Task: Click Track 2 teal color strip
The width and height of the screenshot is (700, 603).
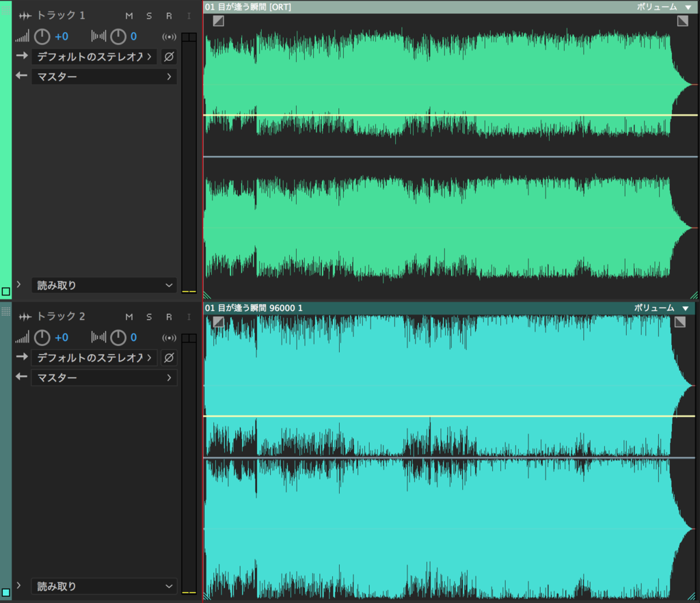Action: coord(5,451)
